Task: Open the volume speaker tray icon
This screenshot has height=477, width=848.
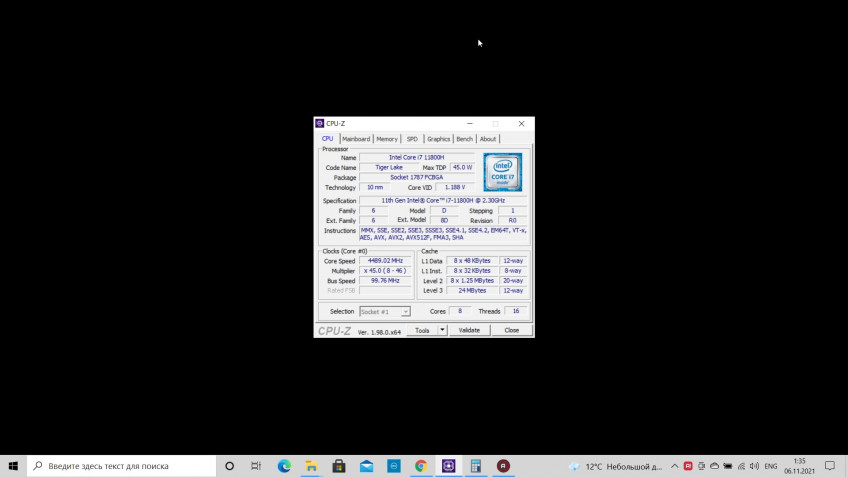Action: coord(754,466)
